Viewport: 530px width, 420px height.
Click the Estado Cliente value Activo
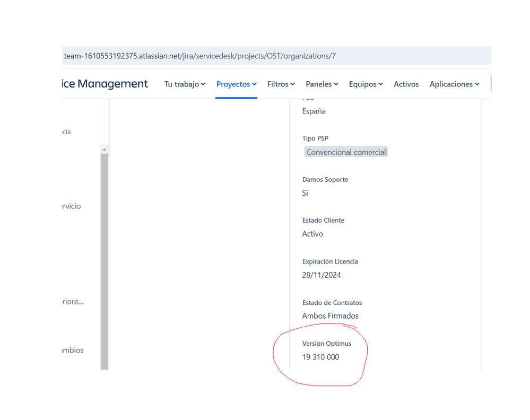(312, 234)
